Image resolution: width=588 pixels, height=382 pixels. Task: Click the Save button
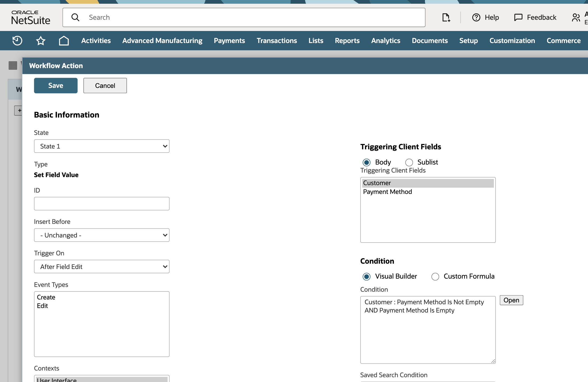[x=56, y=85]
